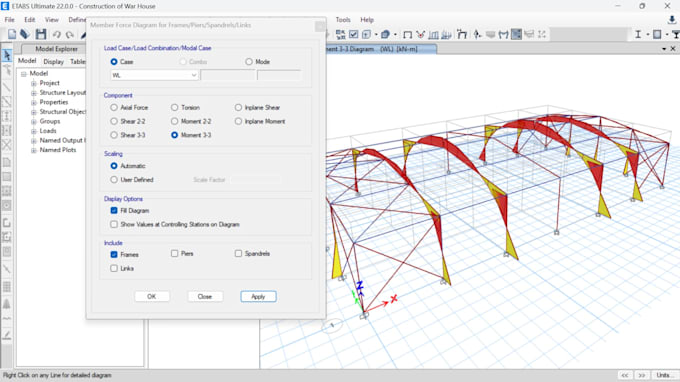The width and height of the screenshot is (680, 382).
Task: Click the I-section steel design icon
Action: 638,34
